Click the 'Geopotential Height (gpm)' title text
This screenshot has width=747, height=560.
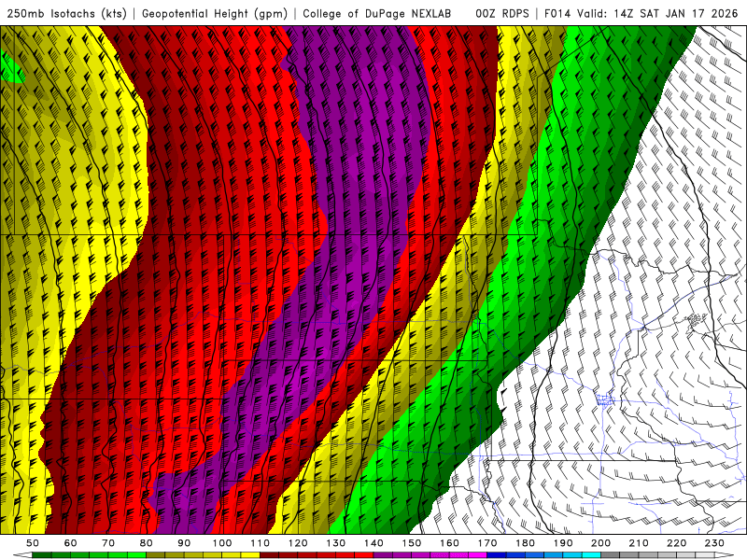click(x=215, y=14)
